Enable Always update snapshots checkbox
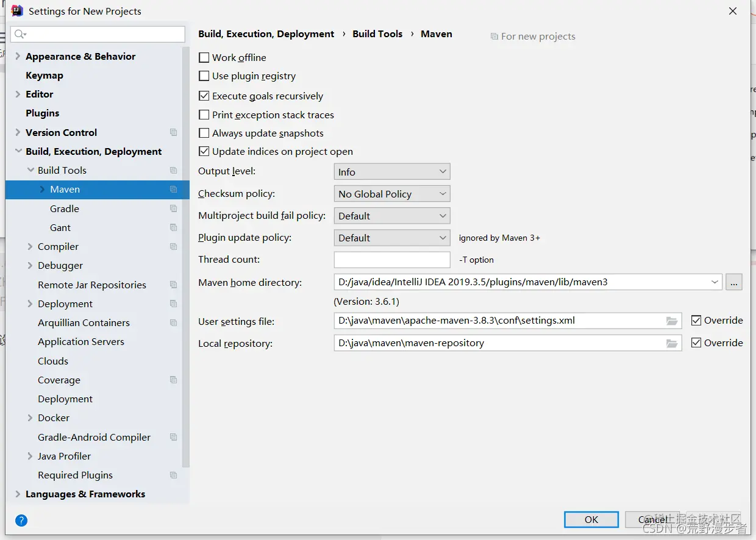The width and height of the screenshot is (756, 540). [x=204, y=133]
